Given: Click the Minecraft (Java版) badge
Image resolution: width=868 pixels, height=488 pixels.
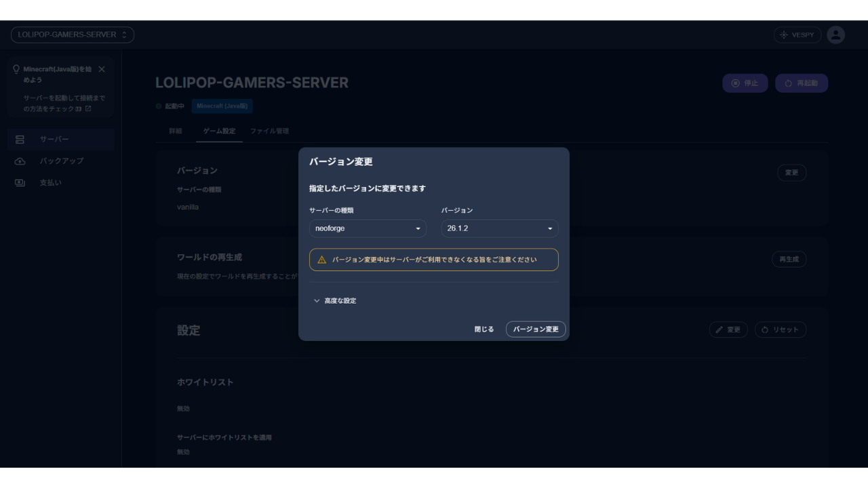Looking at the screenshot, I should point(222,106).
